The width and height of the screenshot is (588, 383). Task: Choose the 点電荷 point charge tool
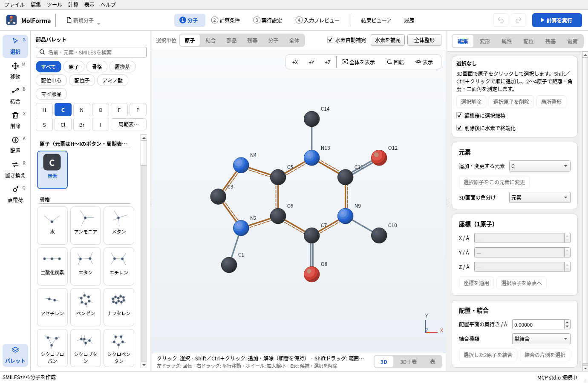[15, 194]
